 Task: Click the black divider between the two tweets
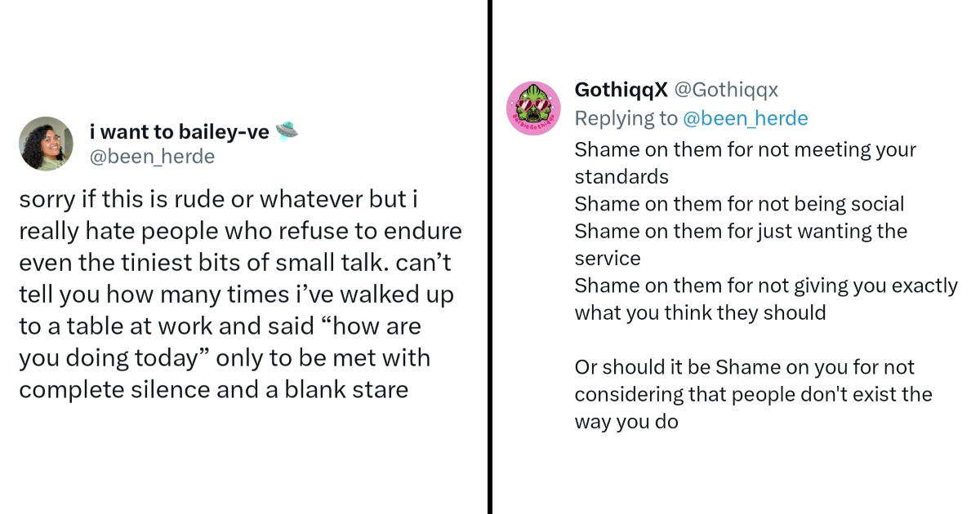tap(490, 257)
